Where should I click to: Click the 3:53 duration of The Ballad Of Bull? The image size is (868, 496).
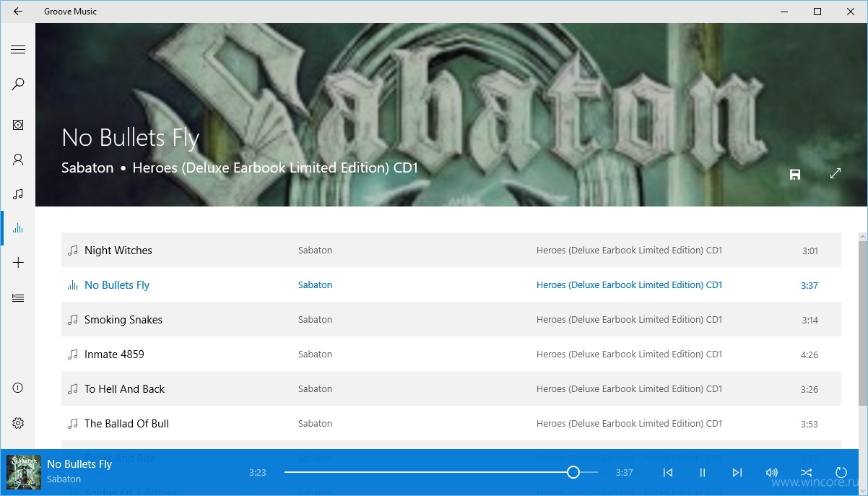tap(810, 425)
